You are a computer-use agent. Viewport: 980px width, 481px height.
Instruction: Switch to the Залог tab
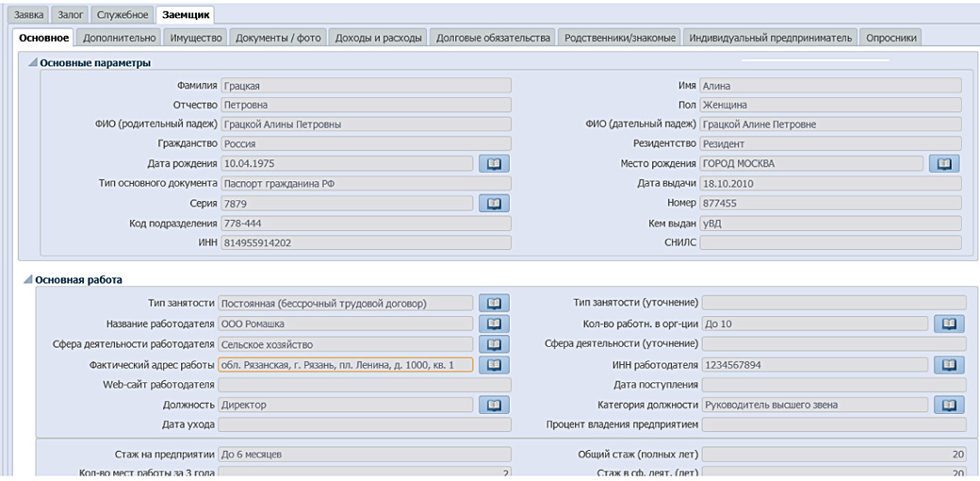pos(71,15)
